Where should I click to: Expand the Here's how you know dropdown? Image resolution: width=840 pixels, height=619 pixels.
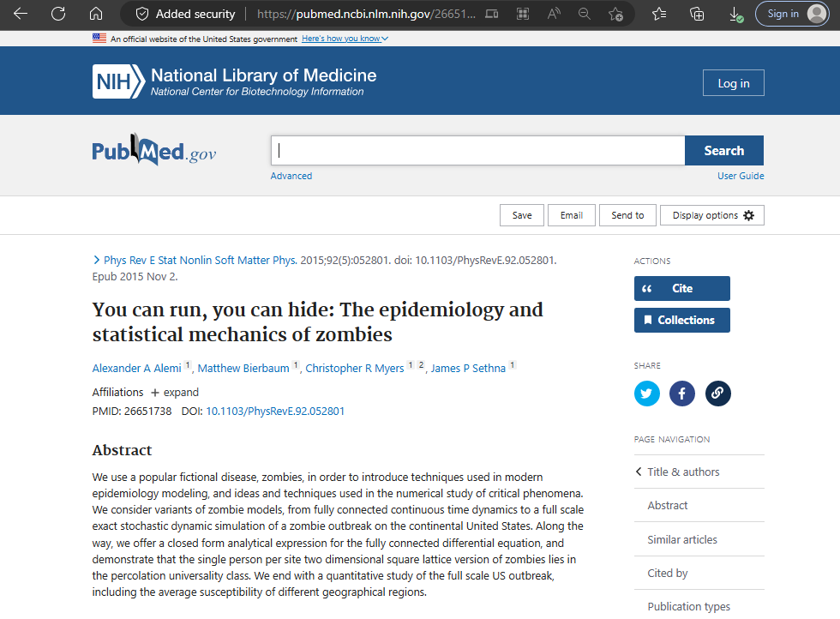(345, 39)
